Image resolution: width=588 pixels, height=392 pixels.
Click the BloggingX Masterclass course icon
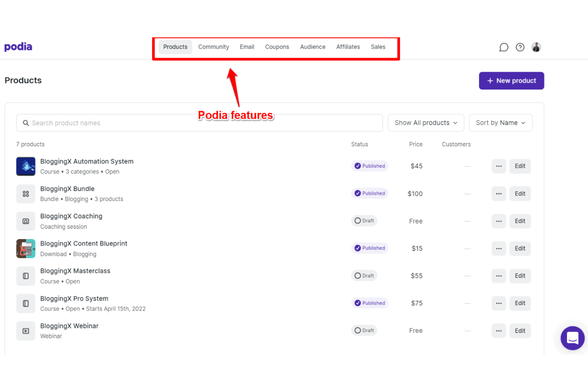coord(26,276)
